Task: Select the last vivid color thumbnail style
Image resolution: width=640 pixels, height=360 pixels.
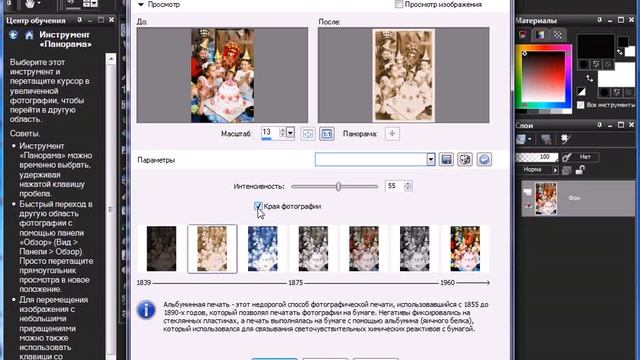Action: click(465, 249)
